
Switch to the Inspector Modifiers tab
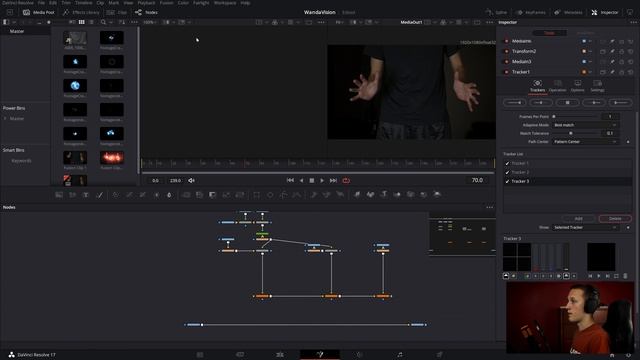pyautogui.click(x=586, y=33)
